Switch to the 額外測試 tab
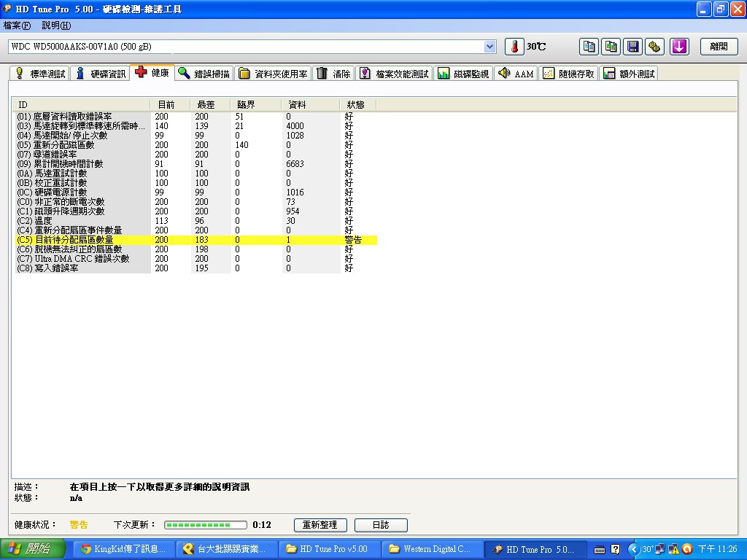 tap(629, 74)
